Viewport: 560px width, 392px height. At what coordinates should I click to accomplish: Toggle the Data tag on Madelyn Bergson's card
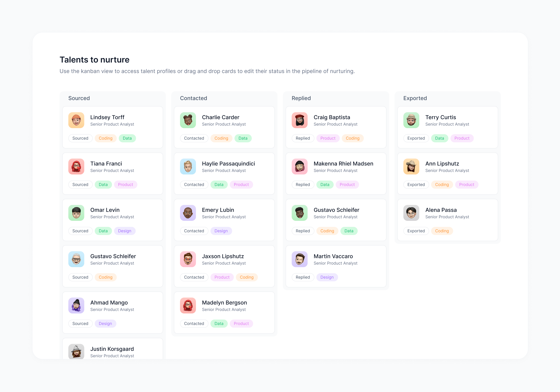pyautogui.click(x=219, y=324)
